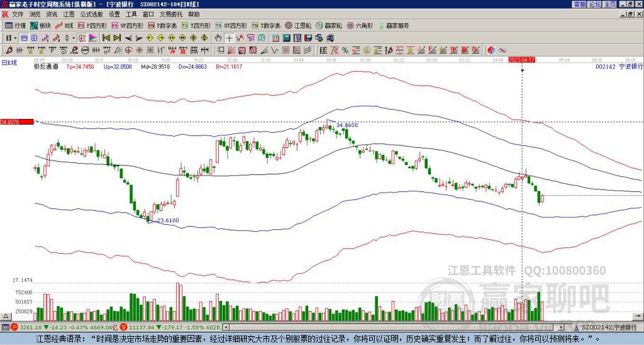Click the 日K线 label
Screen dimensions: 644x345
pyautogui.click(x=9, y=62)
